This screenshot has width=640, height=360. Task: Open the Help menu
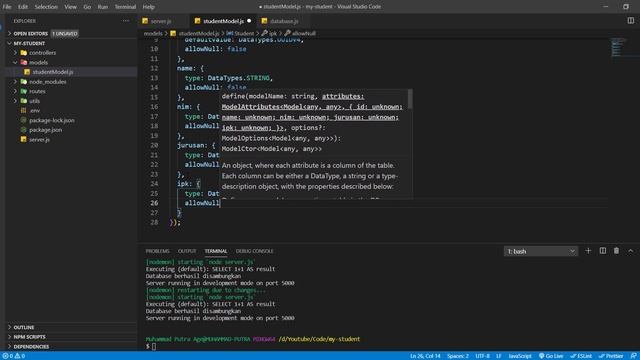tap(149, 7)
